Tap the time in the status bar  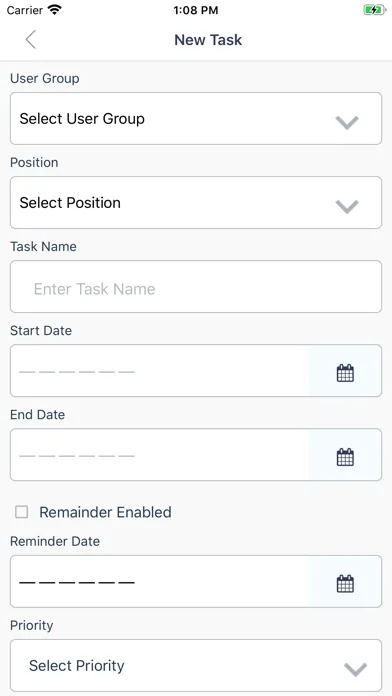pyautogui.click(x=196, y=10)
